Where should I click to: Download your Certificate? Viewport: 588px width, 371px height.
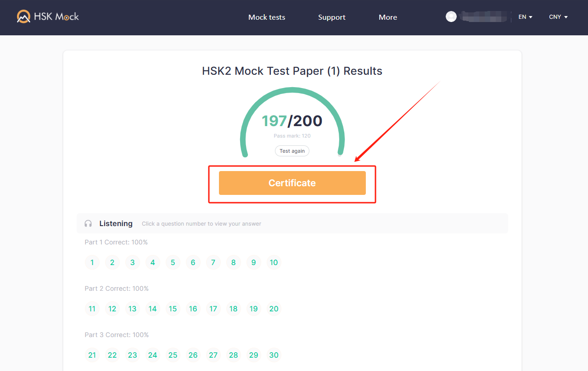(292, 183)
